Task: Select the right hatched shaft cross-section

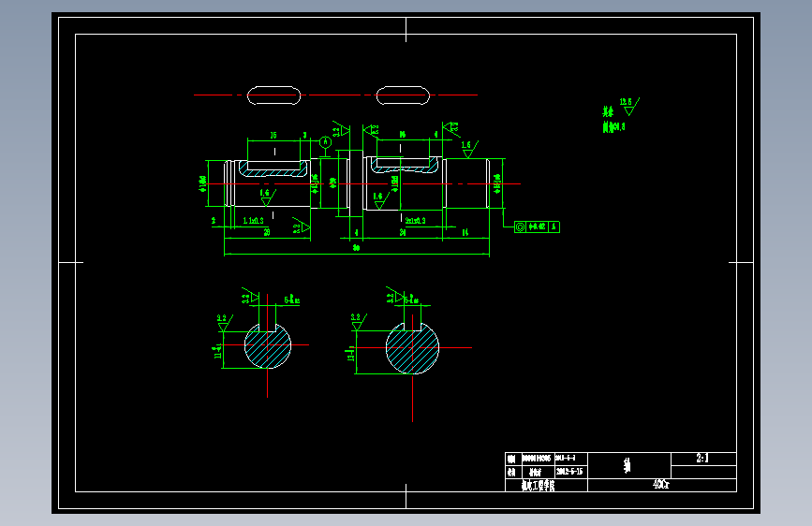Action: tap(413, 347)
